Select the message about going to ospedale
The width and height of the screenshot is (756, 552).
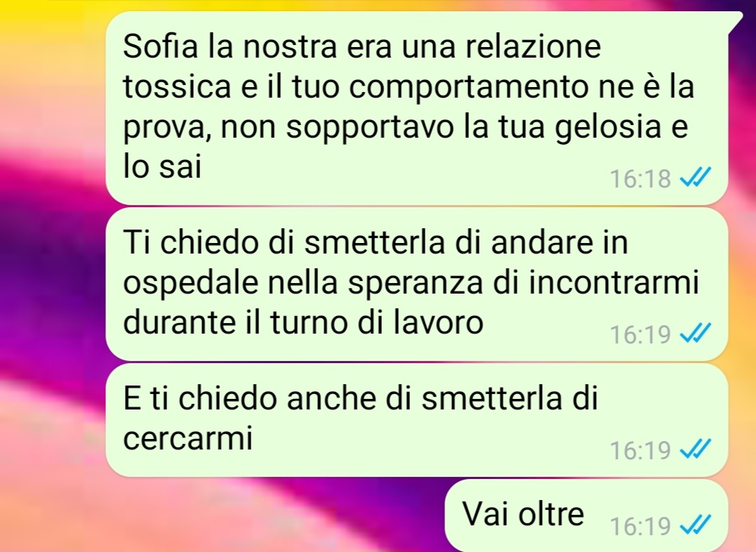coord(416,284)
